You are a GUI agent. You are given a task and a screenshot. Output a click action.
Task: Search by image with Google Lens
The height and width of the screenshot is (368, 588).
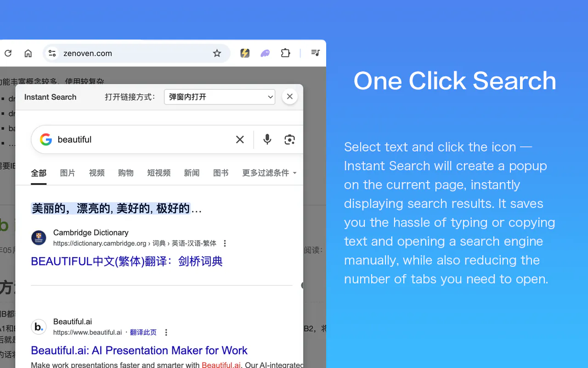(x=289, y=139)
